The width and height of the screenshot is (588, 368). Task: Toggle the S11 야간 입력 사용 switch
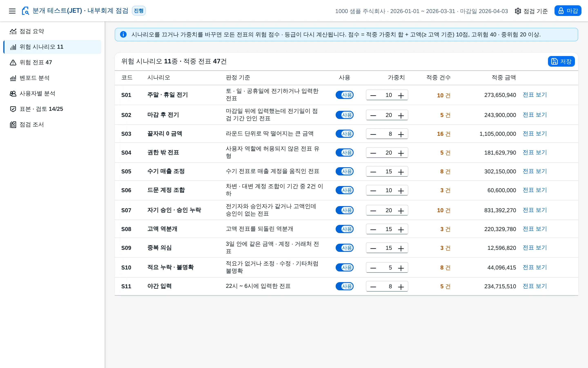tap(344, 286)
